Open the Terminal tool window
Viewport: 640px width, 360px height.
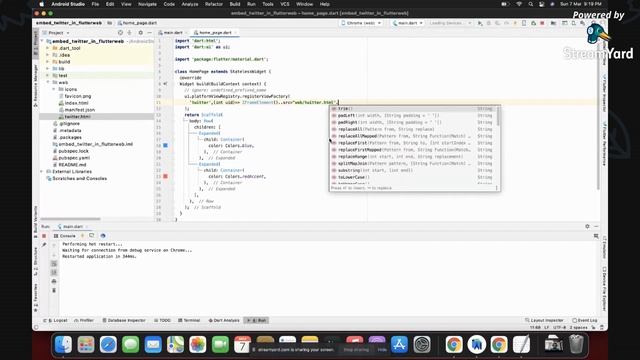[189, 320]
